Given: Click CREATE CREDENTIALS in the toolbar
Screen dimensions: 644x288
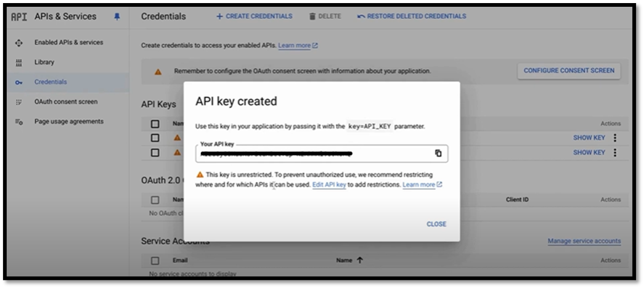Looking at the screenshot, I should [x=255, y=17].
